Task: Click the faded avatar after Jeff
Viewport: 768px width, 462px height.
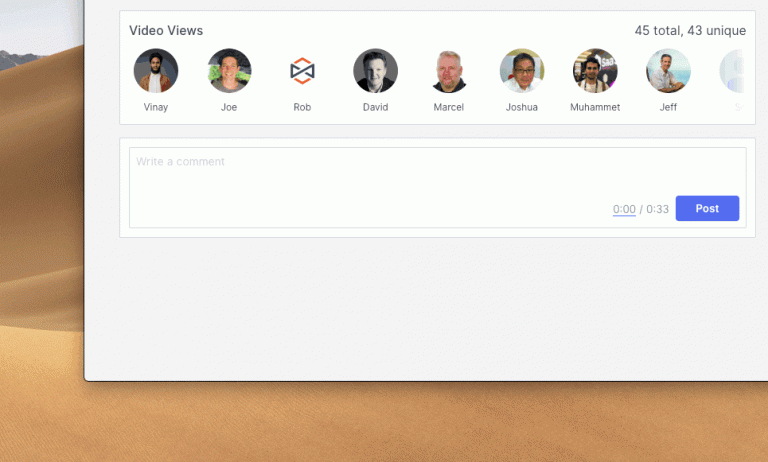Action: pyautogui.click(x=732, y=71)
